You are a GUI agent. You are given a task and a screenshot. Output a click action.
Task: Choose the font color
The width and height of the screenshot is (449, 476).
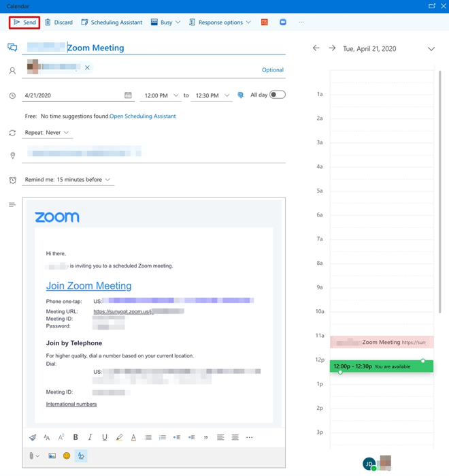coord(133,437)
